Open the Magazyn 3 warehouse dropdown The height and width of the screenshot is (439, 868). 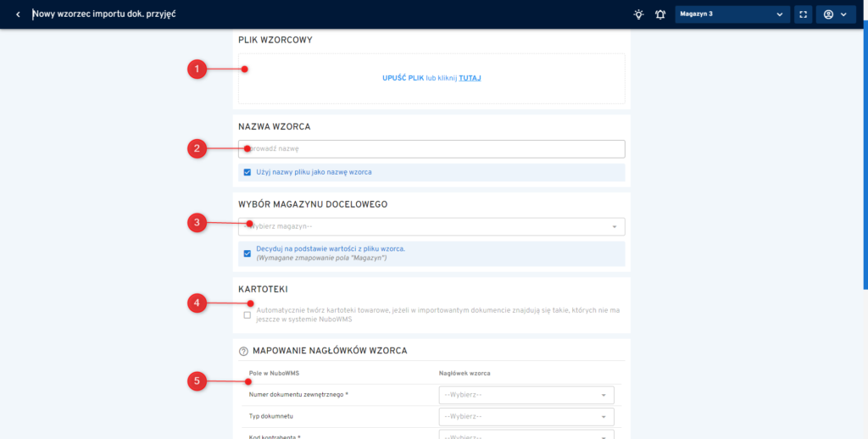pos(732,14)
